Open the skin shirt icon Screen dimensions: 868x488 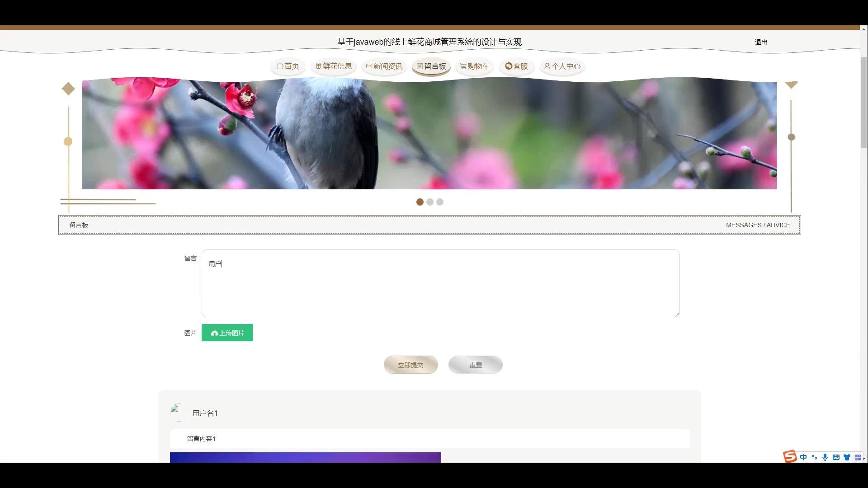pyautogui.click(x=847, y=457)
